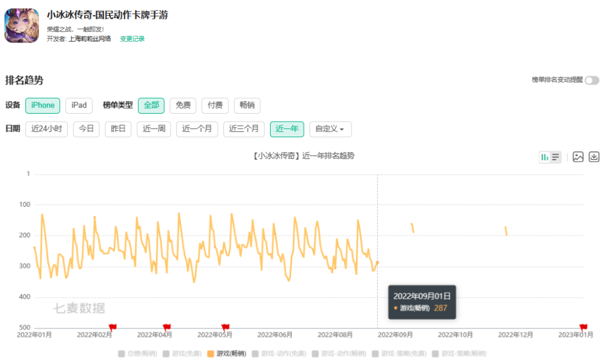Choose 昨日 date range
The image size is (612, 364).
pos(118,129)
